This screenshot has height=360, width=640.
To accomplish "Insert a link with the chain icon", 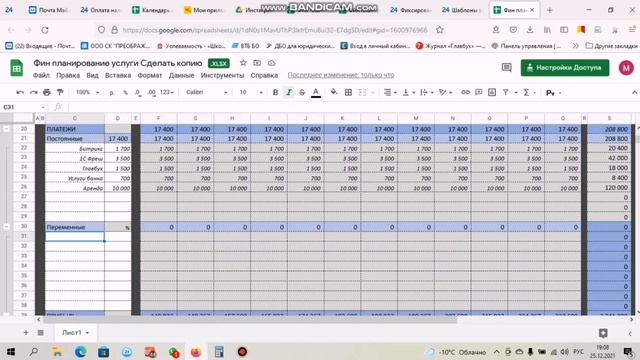I will pos(465,93).
